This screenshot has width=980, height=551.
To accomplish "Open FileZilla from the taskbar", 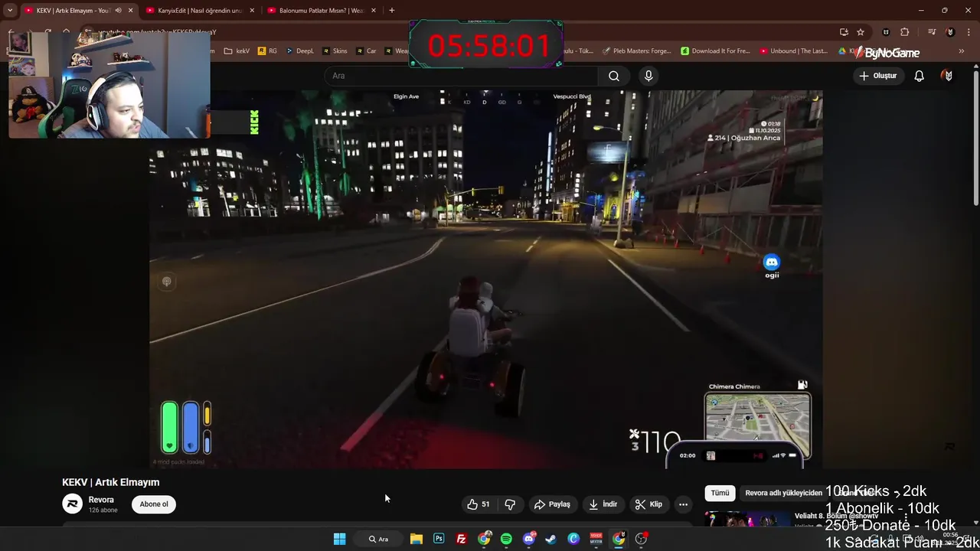I will click(x=461, y=539).
